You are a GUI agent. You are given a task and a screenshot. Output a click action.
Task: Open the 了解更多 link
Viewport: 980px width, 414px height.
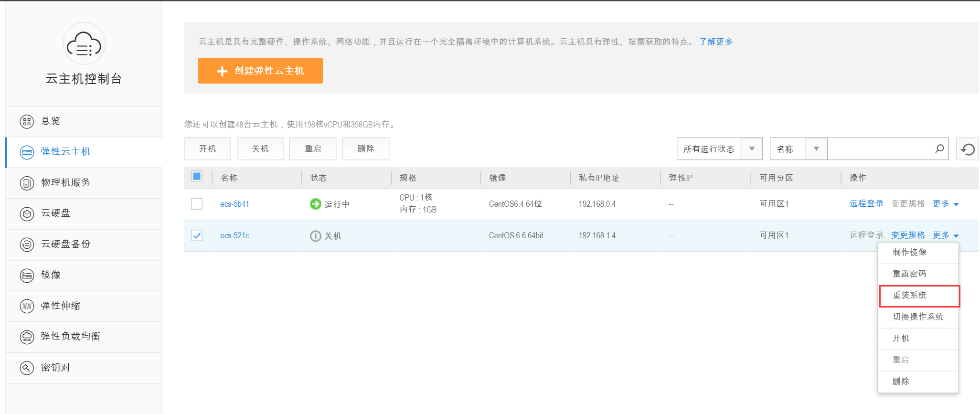[716, 42]
